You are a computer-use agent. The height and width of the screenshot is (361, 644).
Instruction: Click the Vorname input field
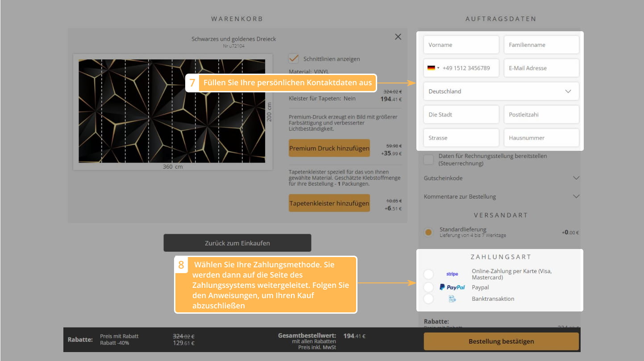tap(461, 45)
